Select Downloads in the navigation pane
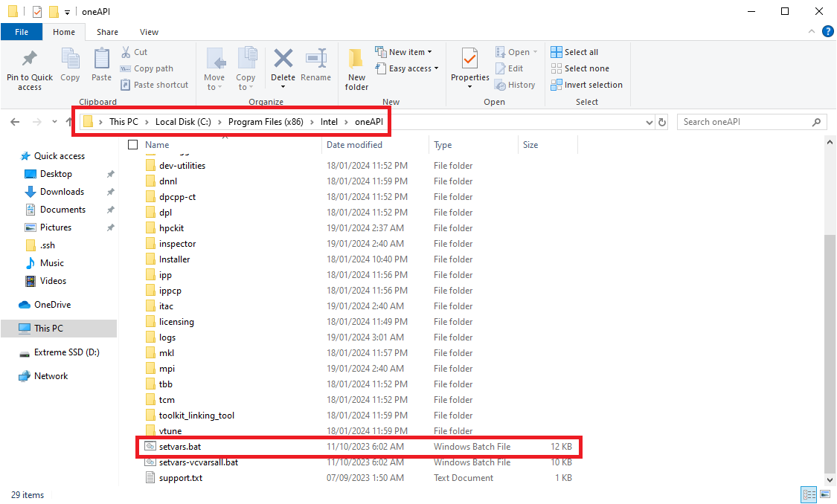The width and height of the screenshot is (837, 504). click(62, 192)
